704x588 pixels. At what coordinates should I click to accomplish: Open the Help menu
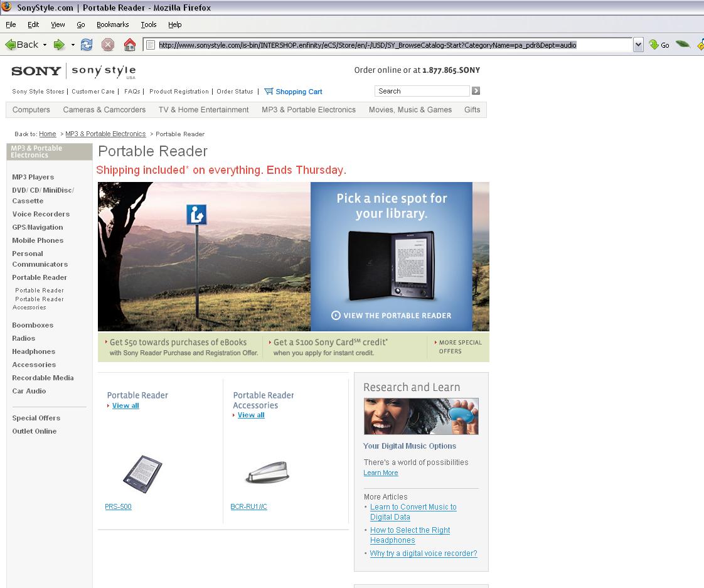[x=174, y=24]
